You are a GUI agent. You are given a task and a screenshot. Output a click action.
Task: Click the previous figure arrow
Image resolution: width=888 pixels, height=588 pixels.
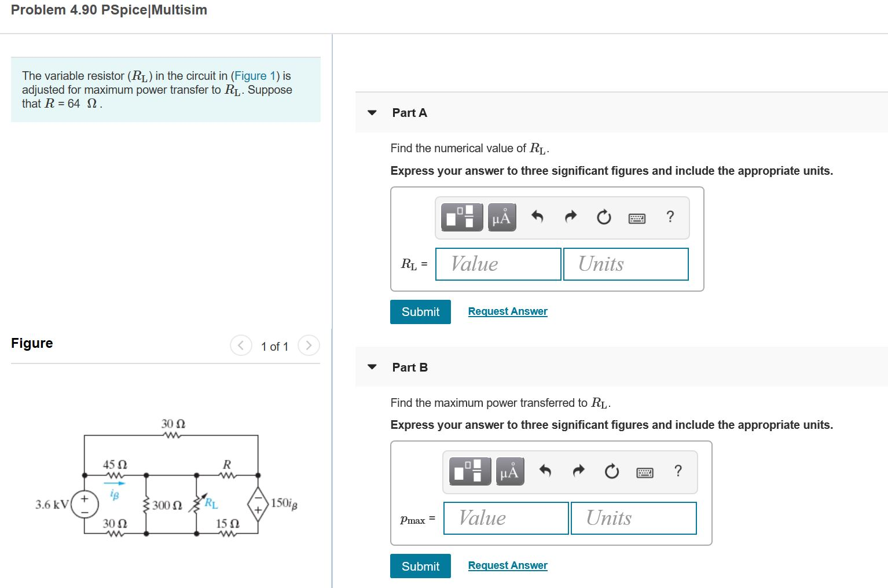[x=241, y=345]
